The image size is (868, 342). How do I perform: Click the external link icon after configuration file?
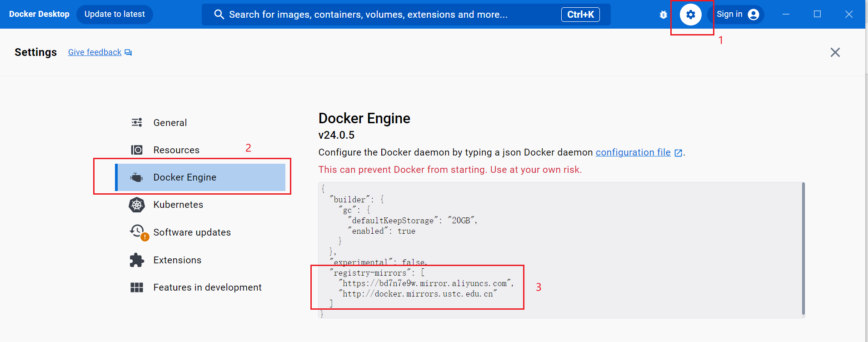pyautogui.click(x=678, y=153)
